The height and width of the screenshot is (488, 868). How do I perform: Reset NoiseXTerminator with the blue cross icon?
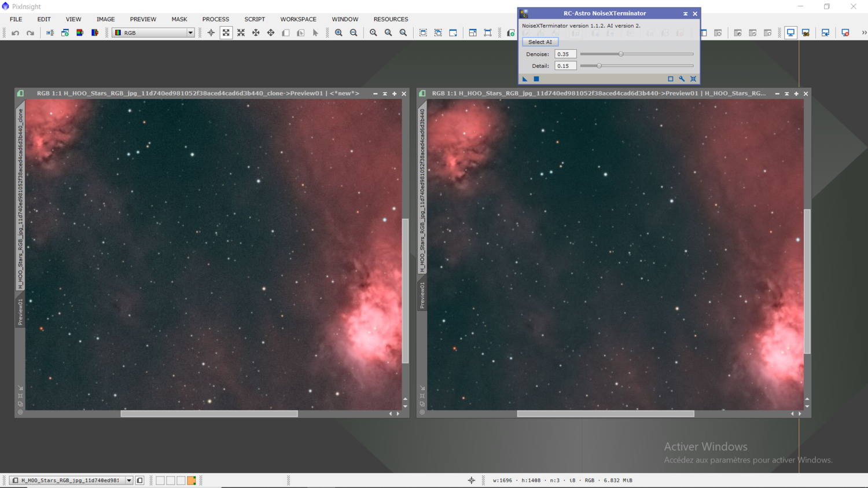pyautogui.click(x=693, y=79)
